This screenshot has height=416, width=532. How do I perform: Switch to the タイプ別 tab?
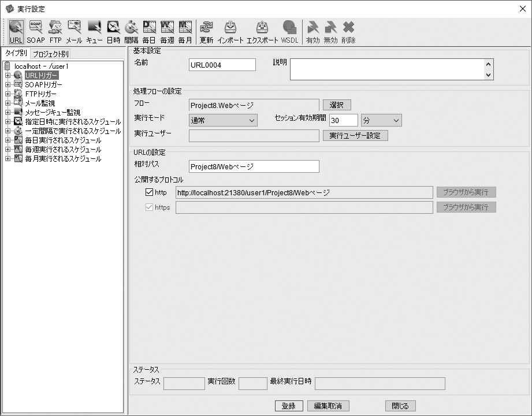point(16,53)
